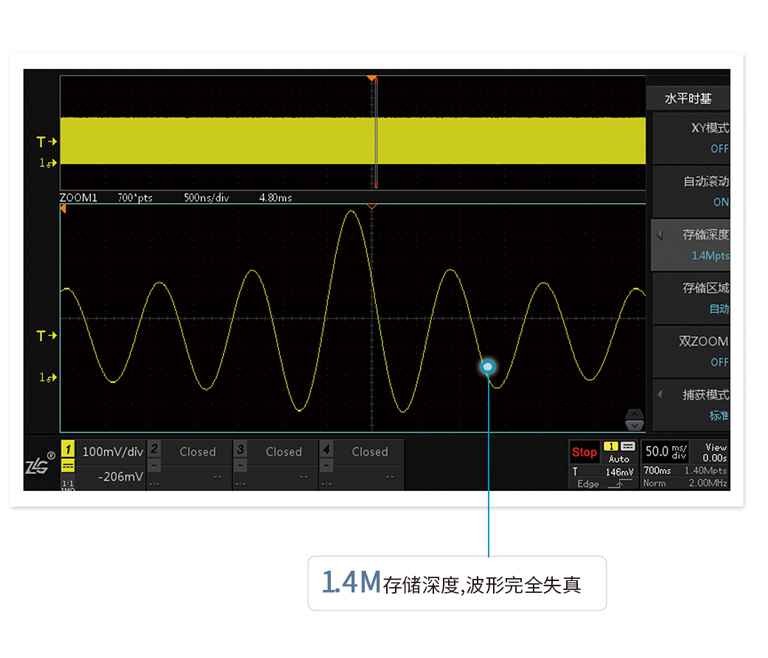Toggle 自动滚动 ON setting
The image size is (768, 658).
(x=690, y=191)
